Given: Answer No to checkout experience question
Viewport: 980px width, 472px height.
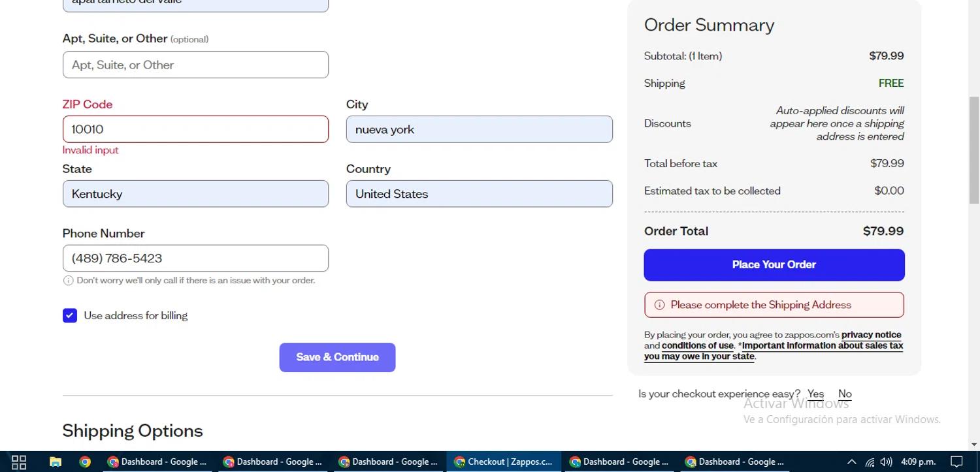Looking at the screenshot, I should [x=845, y=394].
